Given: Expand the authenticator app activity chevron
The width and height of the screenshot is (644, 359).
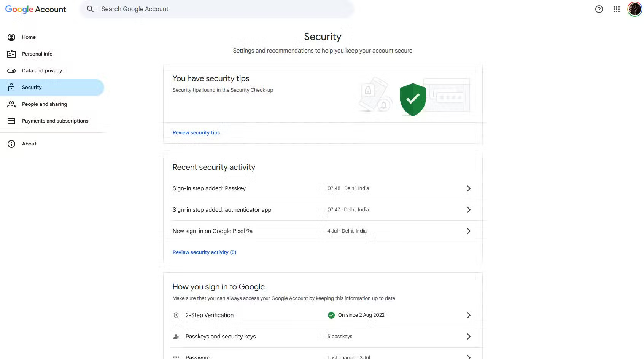Looking at the screenshot, I should 469,210.
